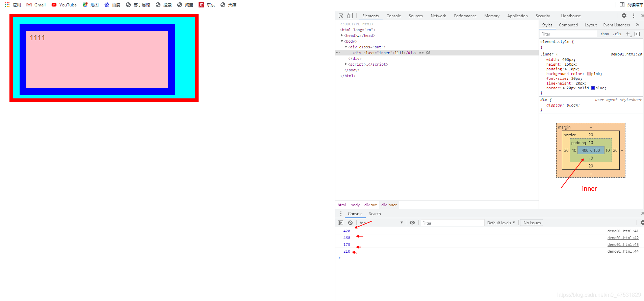Clear the console with the ban icon
Viewport: 644px width, 301px height.
click(x=351, y=223)
